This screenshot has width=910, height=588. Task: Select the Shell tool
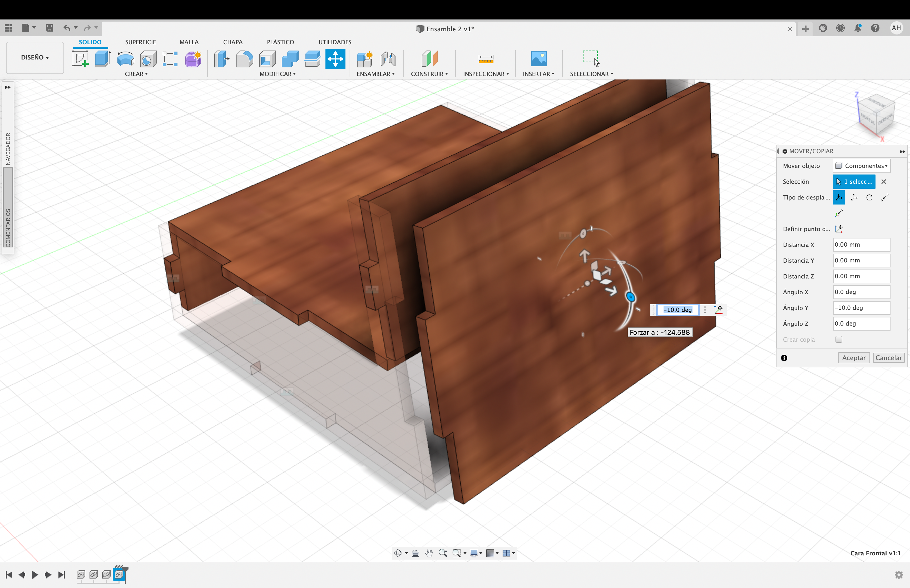[267, 59]
